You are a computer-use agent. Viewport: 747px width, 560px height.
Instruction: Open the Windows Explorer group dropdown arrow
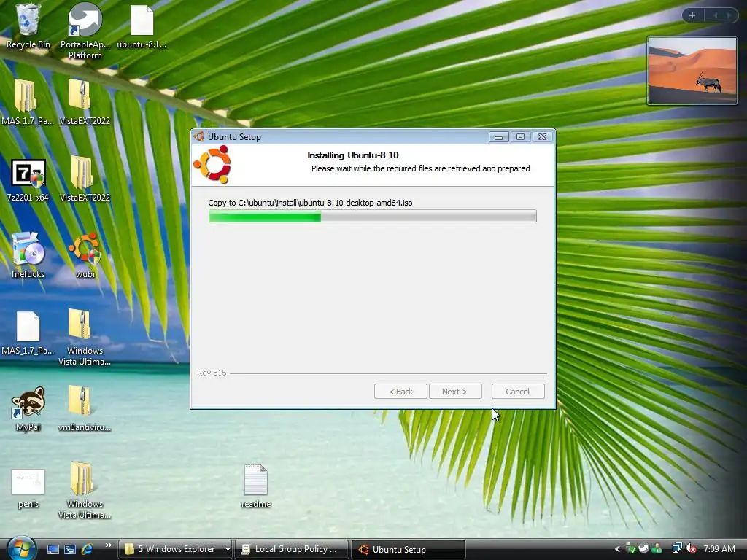(x=228, y=549)
